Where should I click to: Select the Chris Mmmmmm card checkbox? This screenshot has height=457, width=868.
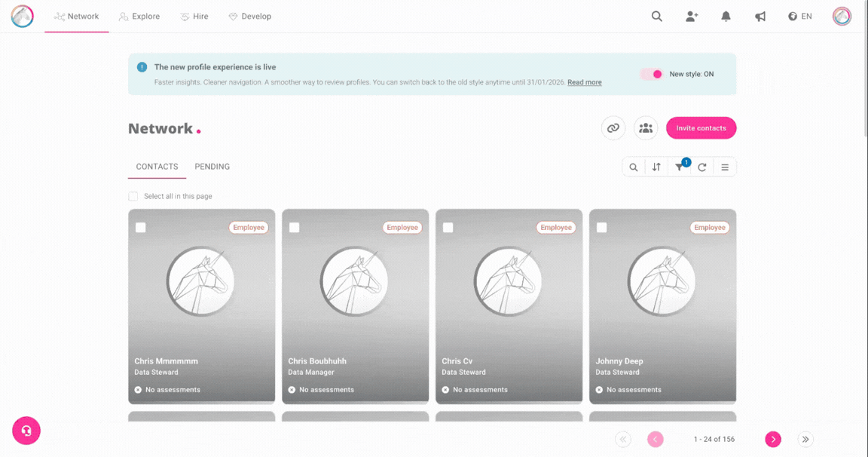(x=141, y=228)
